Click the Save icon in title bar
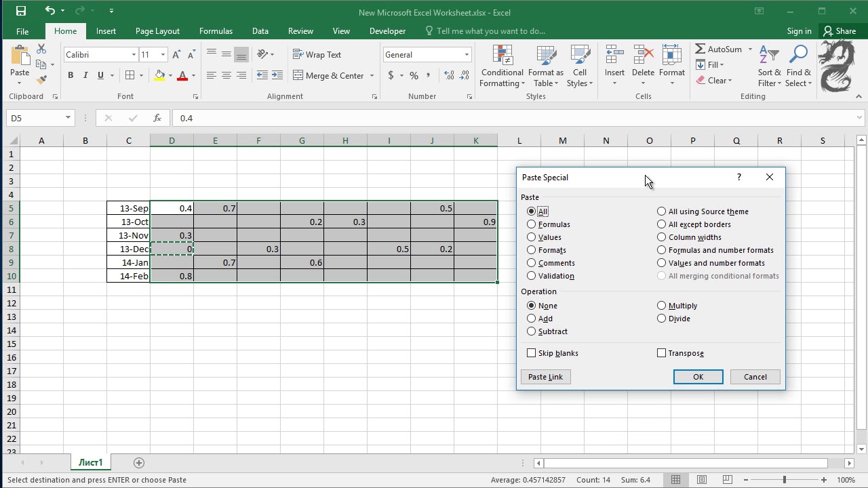868x488 pixels. (x=20, y=11)
